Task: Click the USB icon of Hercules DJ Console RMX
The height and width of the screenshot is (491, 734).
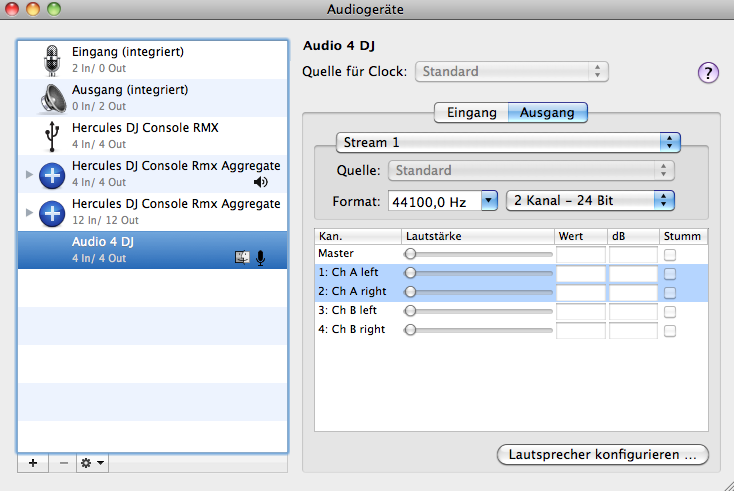Action: pyautogui.click(x=52, y=136)
